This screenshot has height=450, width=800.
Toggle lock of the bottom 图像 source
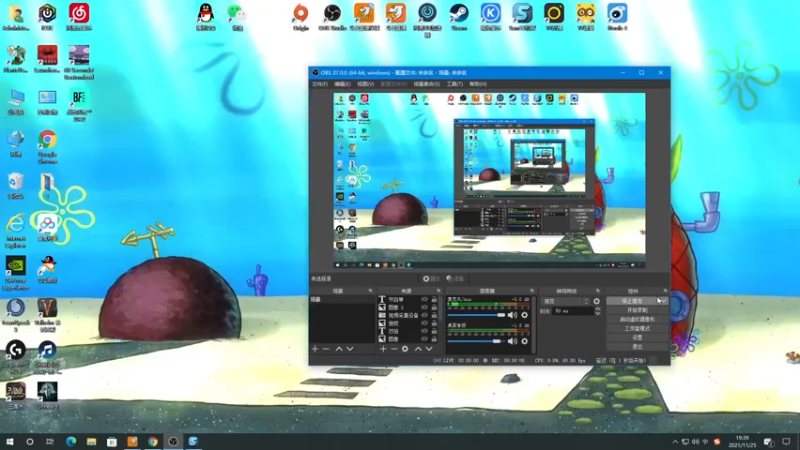434,339
